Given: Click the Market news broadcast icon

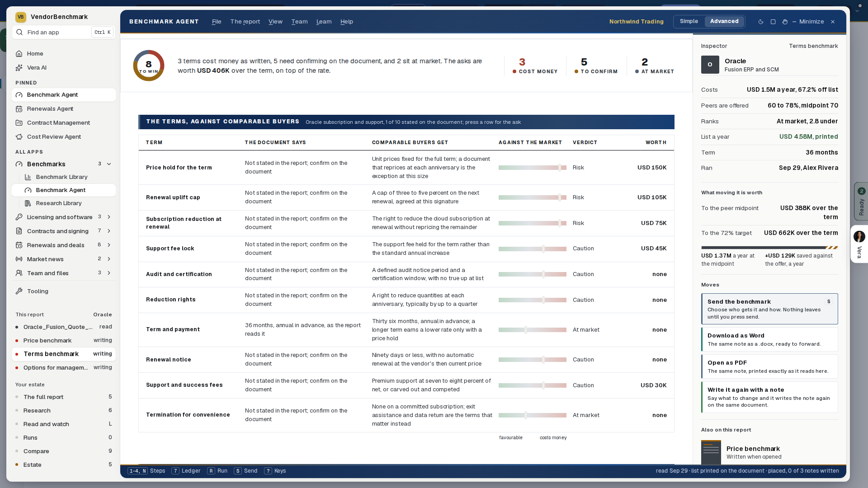Looking at the screenshot, I should point(19,259).
